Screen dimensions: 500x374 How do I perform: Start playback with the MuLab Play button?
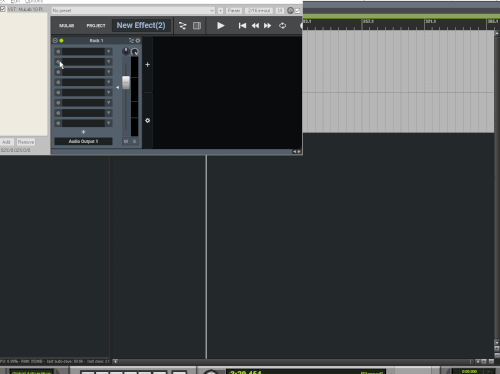coord(220,26)
